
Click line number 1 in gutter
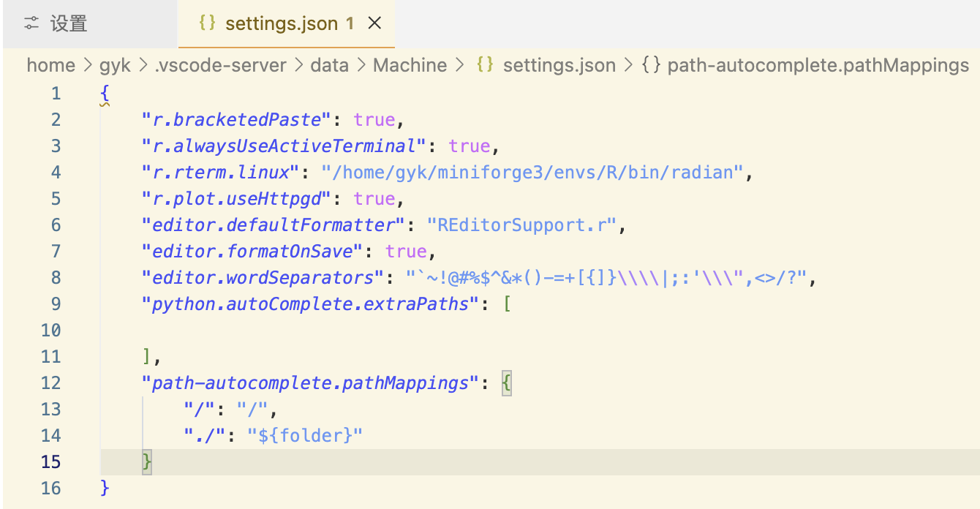[x=56, y=94]
